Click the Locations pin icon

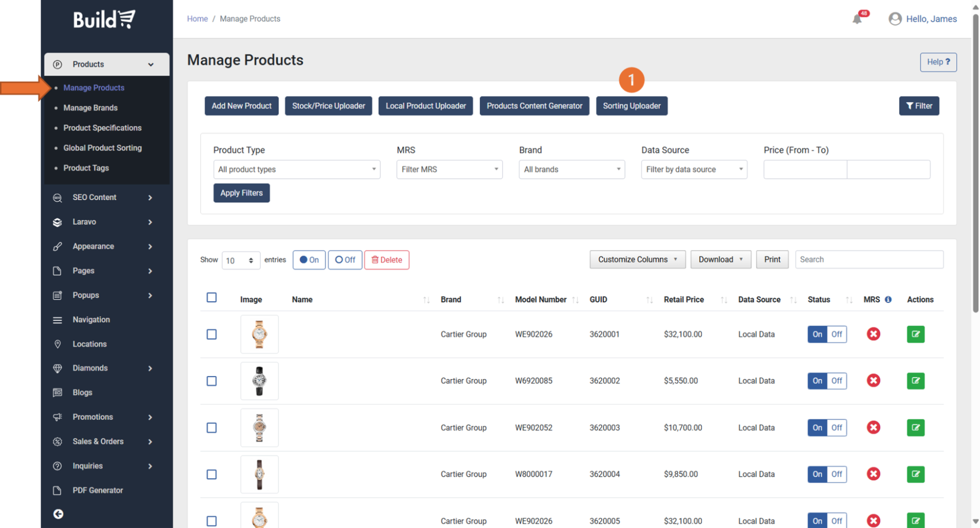coord(57,344)
